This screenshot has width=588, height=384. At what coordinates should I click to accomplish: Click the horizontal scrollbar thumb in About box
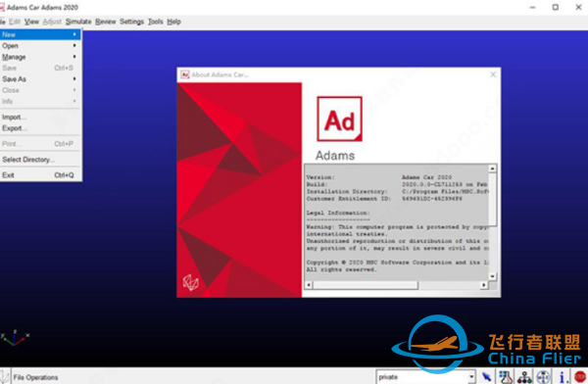(x=366, y=285)
